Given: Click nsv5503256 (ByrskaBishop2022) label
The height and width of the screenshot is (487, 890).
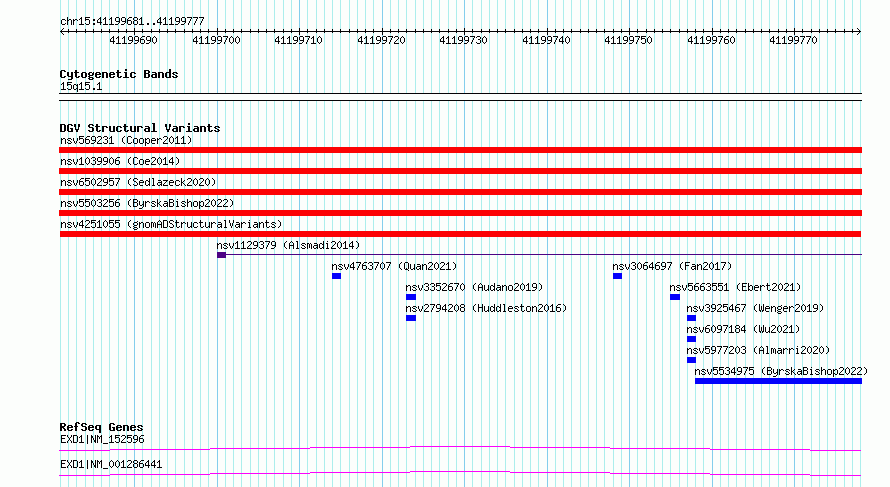Looking at the screenshot, I should click(x=147, y=203).
